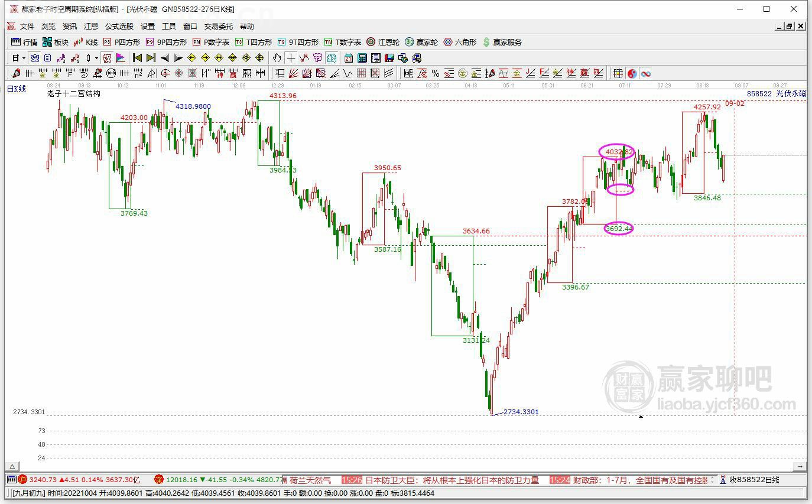Open the 江恩 menu

(91, 27)
